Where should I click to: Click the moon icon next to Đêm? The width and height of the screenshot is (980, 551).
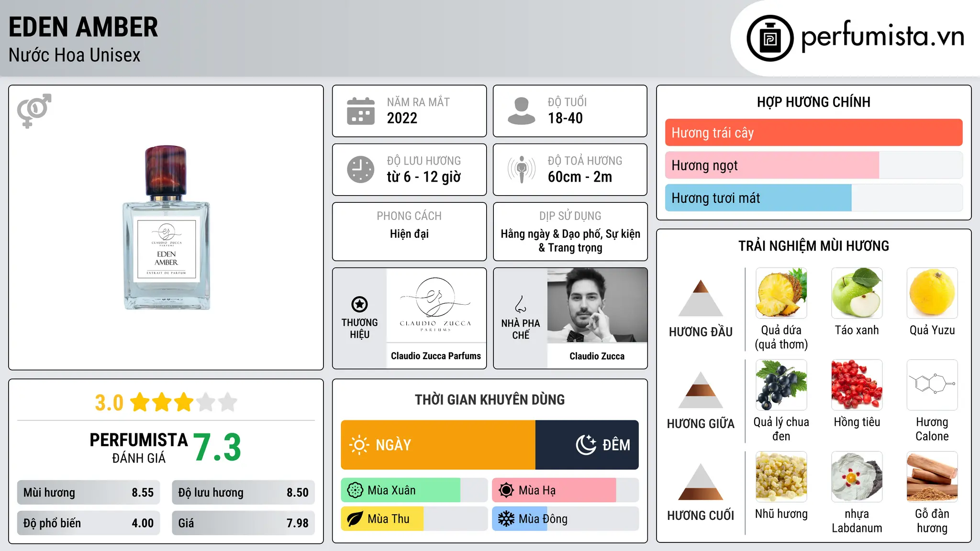(586, 445)
